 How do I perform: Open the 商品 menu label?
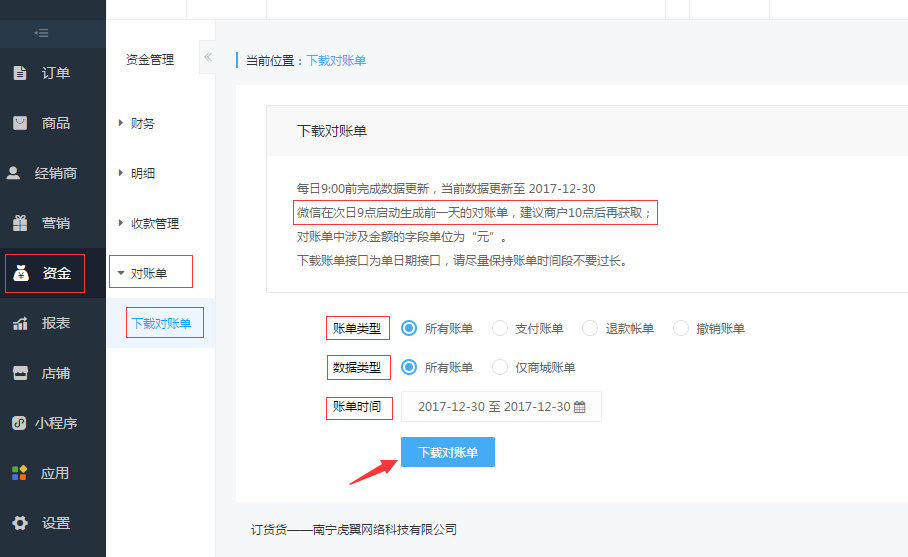56,123
